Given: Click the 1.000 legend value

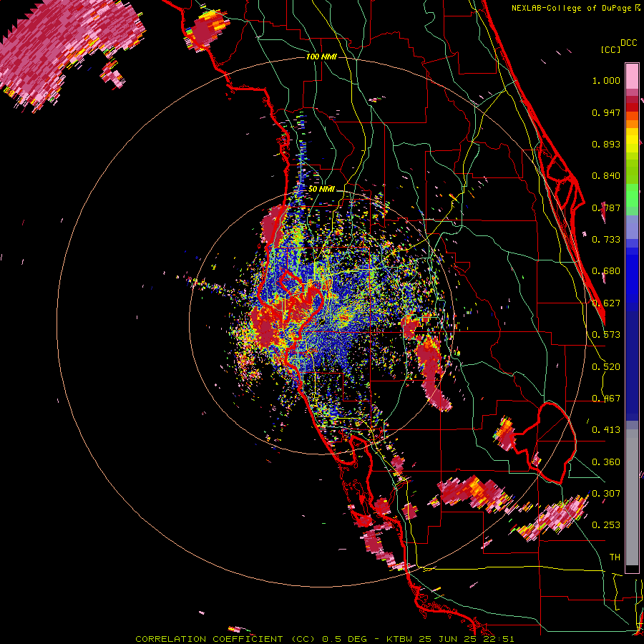Looking at the screenshot, I should coord(606,80).
